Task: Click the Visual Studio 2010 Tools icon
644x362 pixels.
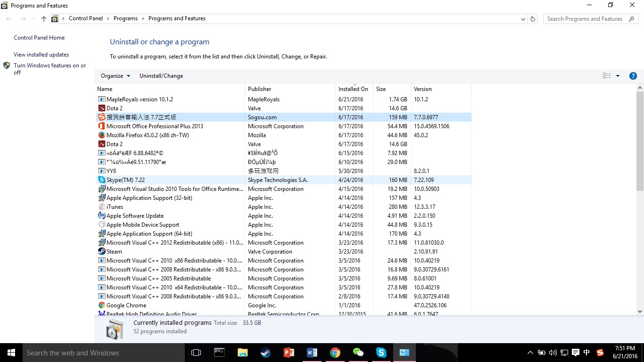Action: (101, 189)
